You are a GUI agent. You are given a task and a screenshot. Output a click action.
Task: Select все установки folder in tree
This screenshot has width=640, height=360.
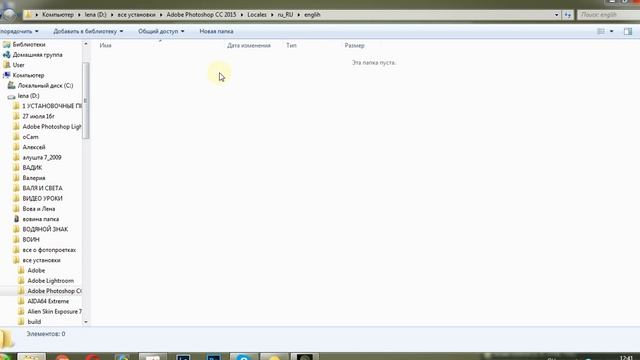[x=41, y=260]
